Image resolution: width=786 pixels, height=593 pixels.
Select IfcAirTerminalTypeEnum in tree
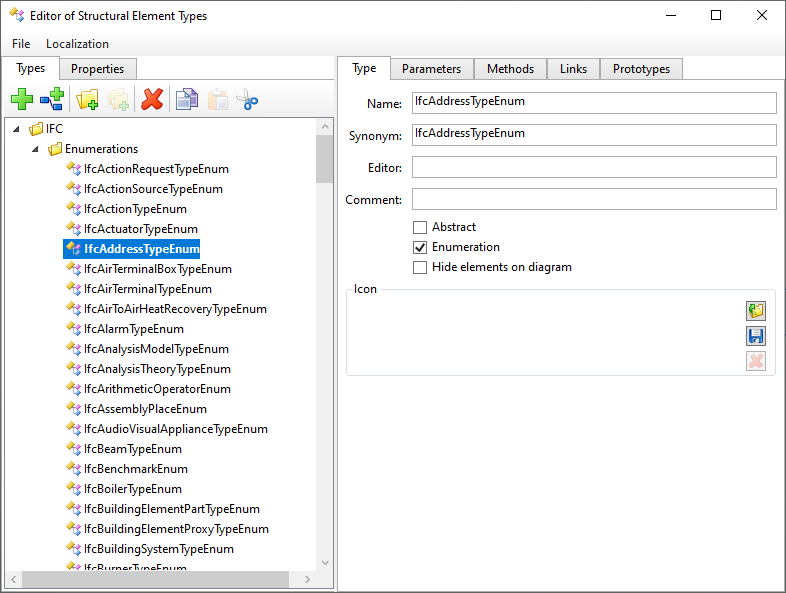coord(148,289)
